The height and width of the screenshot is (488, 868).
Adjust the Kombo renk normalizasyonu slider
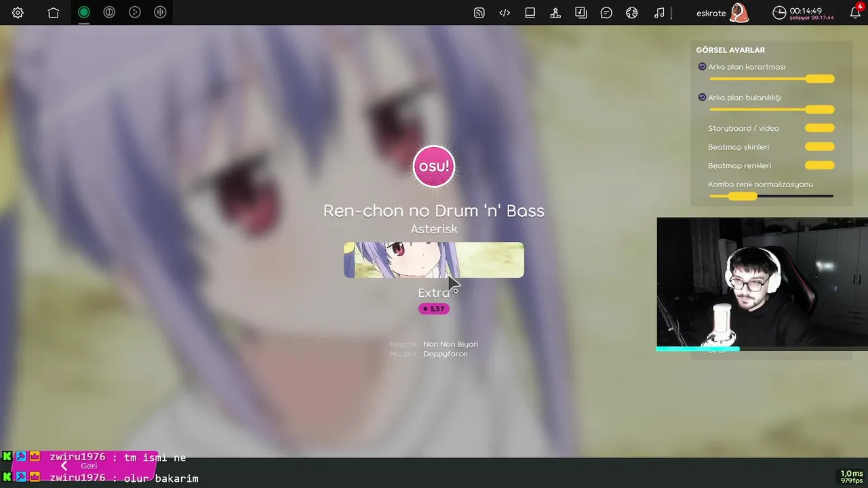tap(772, 196)
